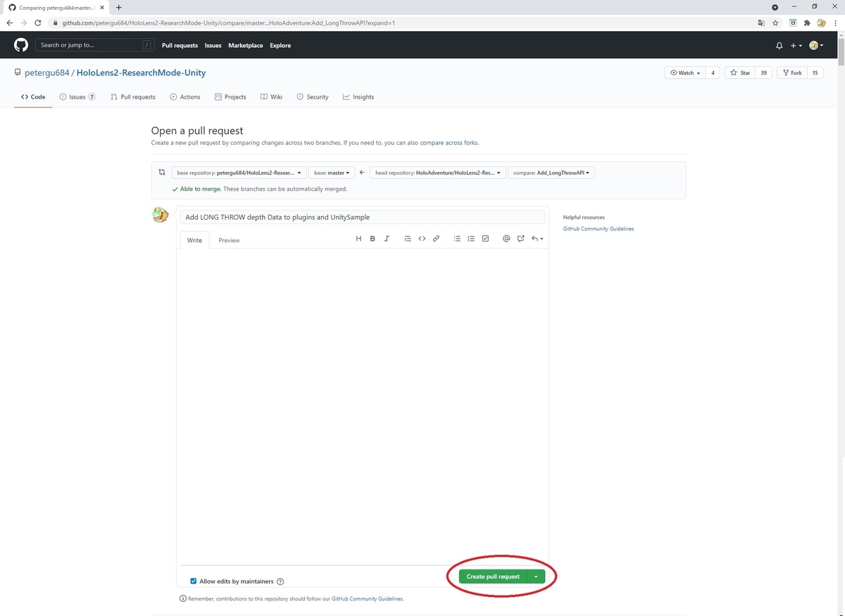Open the plus create-new dropdown

click(x=796, y=45)
